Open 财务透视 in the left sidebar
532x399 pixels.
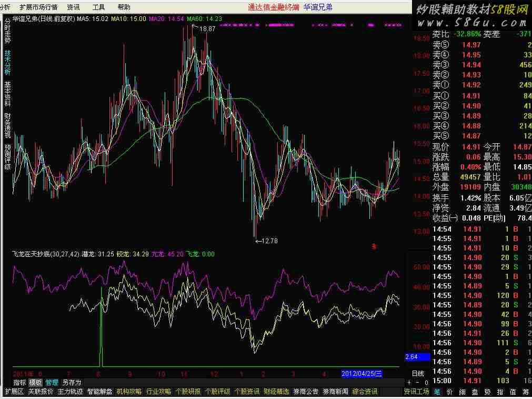(7, 125)
